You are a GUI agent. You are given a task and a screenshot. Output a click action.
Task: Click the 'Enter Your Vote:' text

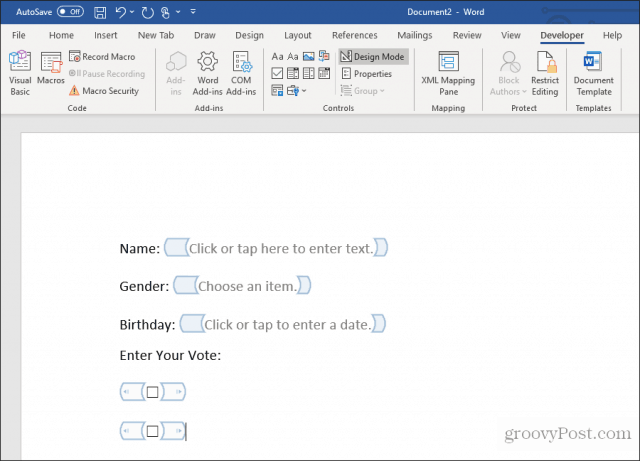click(x=170, y=355)
